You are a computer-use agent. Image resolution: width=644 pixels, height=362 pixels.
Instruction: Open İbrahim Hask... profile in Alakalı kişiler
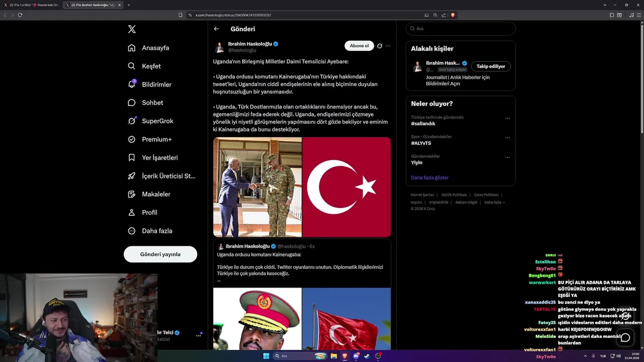point(443,63)
